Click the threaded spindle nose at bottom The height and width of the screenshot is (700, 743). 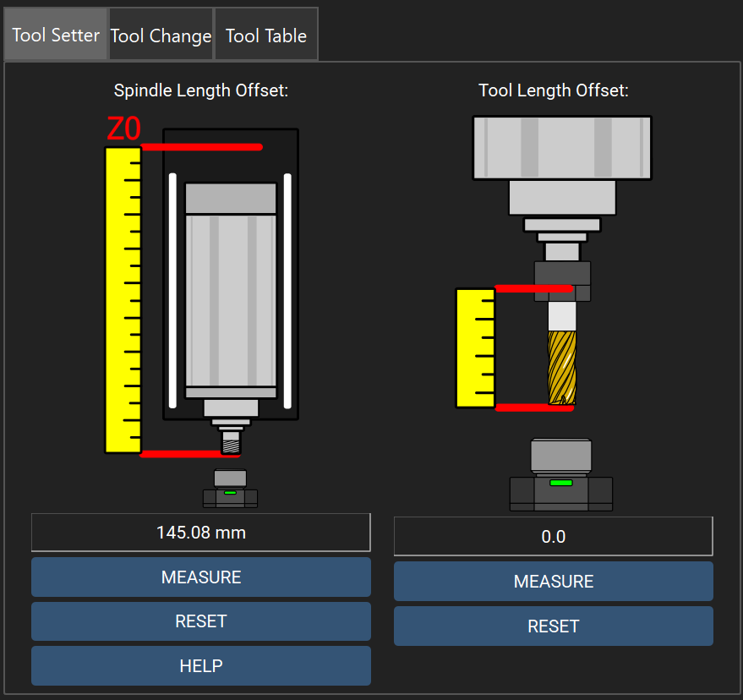232,442
